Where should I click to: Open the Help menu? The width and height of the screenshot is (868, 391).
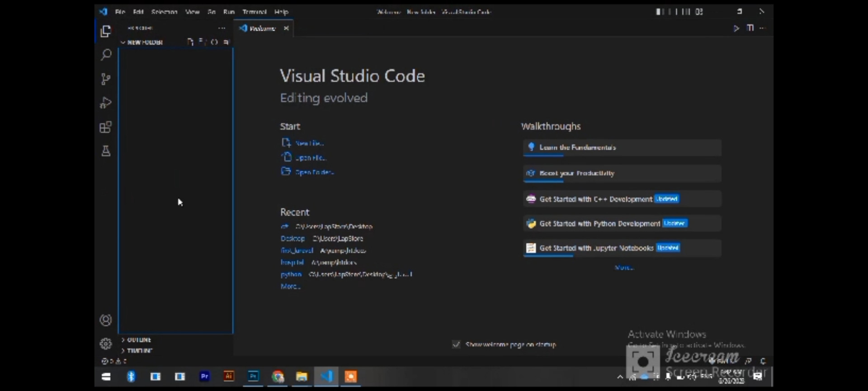click(x=281, y=12)
